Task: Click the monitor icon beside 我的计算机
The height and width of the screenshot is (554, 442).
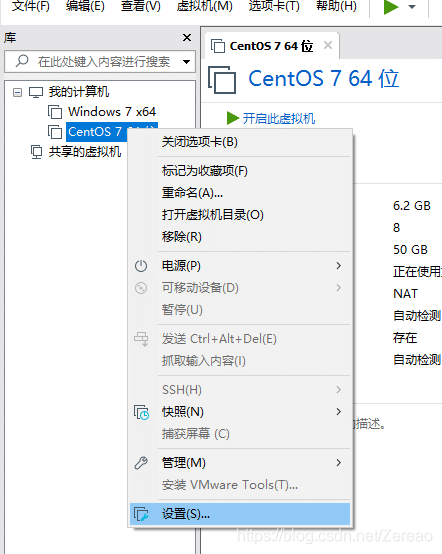Action: 36,93
